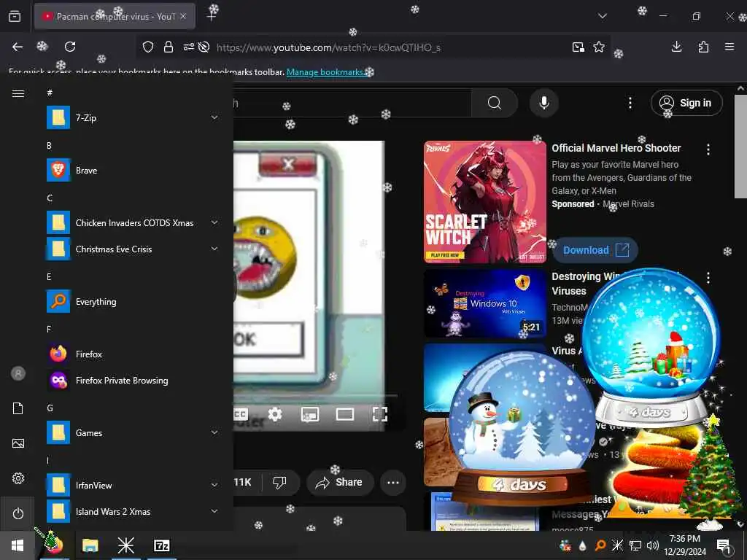
Task: Open Firefox Private Browsing
Action: [x=133, y=380]
